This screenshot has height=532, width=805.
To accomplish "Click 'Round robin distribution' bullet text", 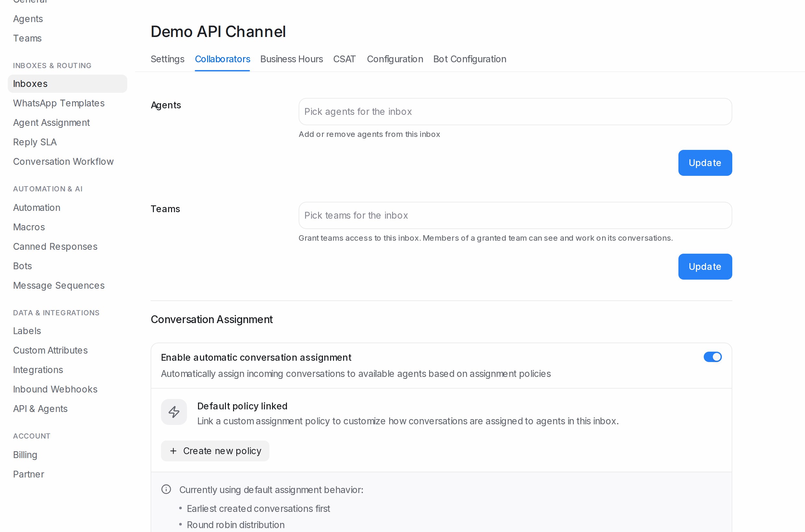I will click(236, 525).
